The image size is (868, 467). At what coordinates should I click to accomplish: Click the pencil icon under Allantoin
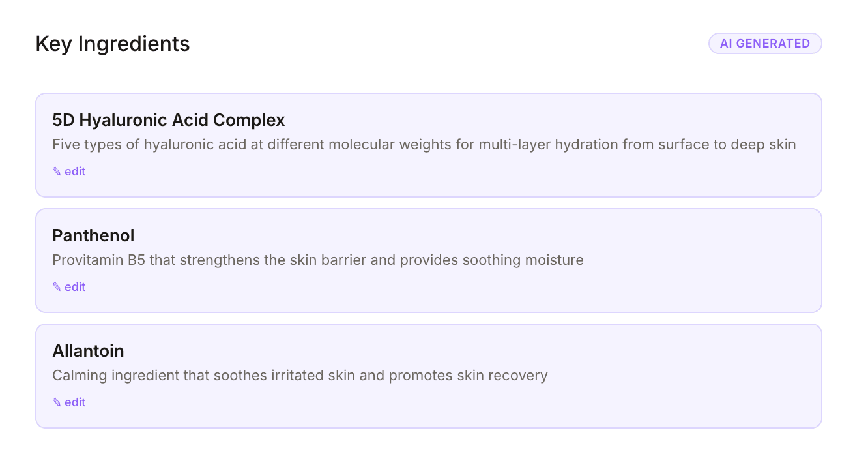57,402
